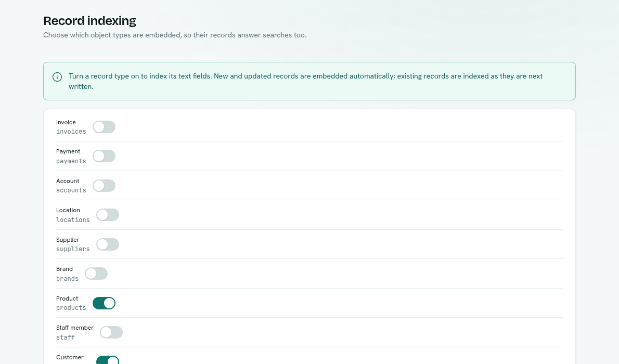Click the 'Brand' row label

coord(65,269)
